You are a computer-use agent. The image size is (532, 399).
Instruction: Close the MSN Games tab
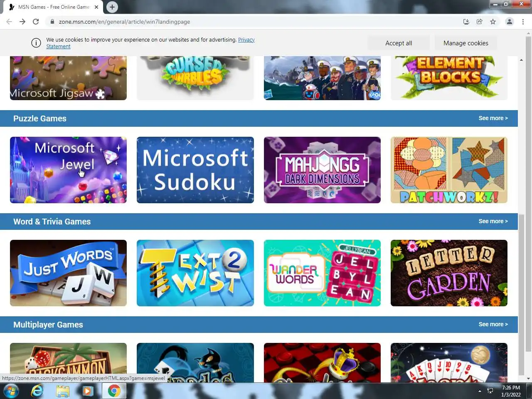96,7
